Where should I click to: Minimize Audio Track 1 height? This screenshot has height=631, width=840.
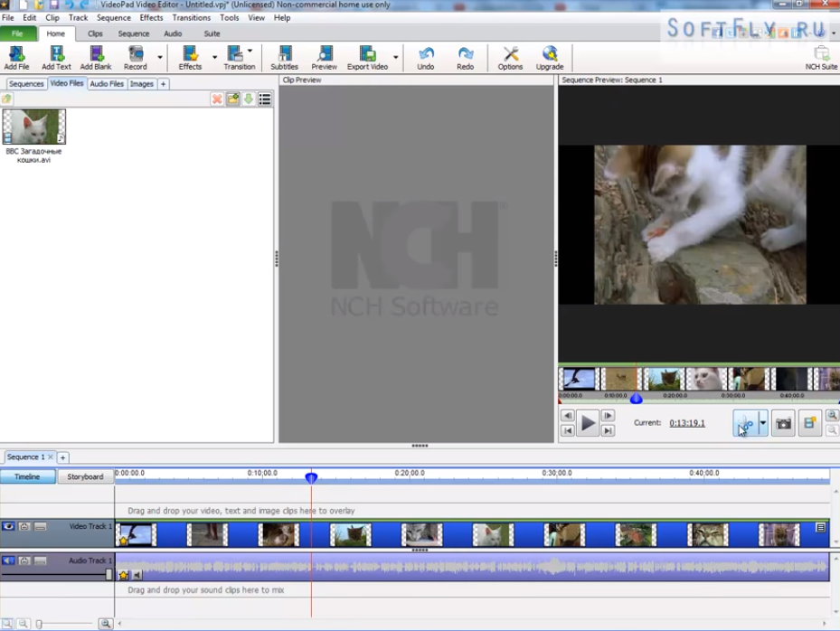[x=40, y=560]
